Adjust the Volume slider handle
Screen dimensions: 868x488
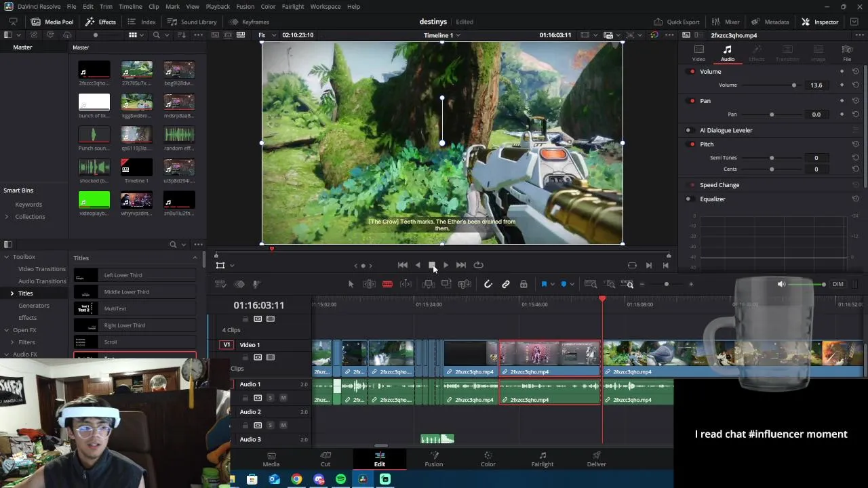(794, 85)
